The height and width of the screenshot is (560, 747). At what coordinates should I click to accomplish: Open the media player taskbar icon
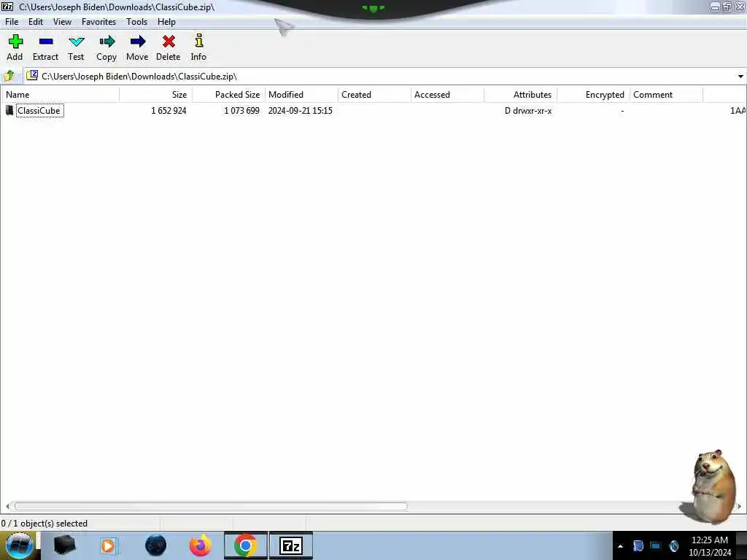click(108, 545)
